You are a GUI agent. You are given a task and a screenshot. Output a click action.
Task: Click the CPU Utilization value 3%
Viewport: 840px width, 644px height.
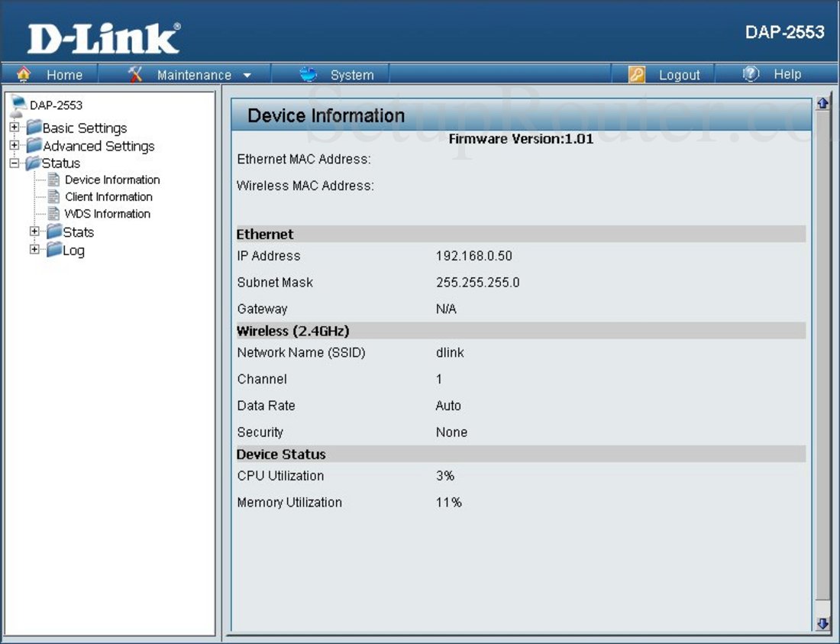point(445,476)
